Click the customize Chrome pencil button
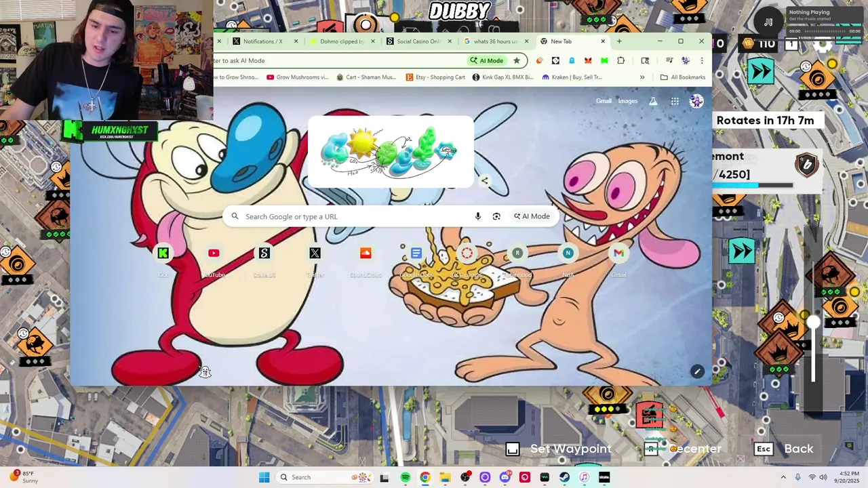The width and height of the screenshot is (868, 488). point(697,371)
